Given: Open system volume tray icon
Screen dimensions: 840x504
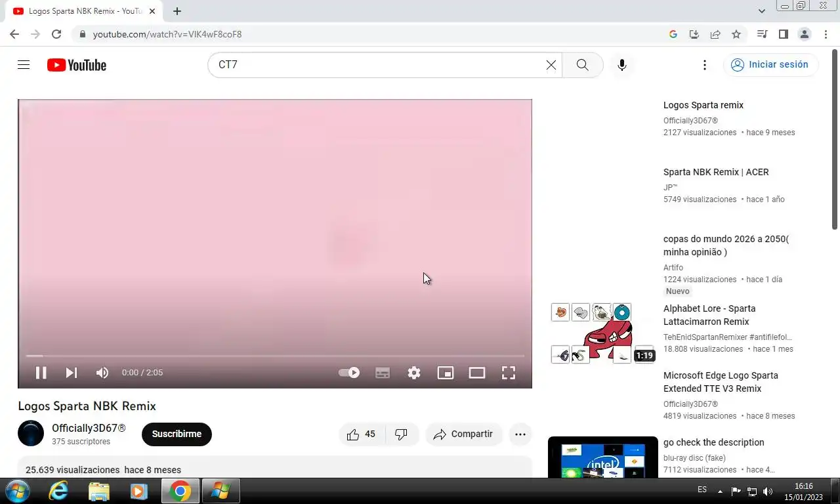Looking at the screenshot, I should [768, 491].
